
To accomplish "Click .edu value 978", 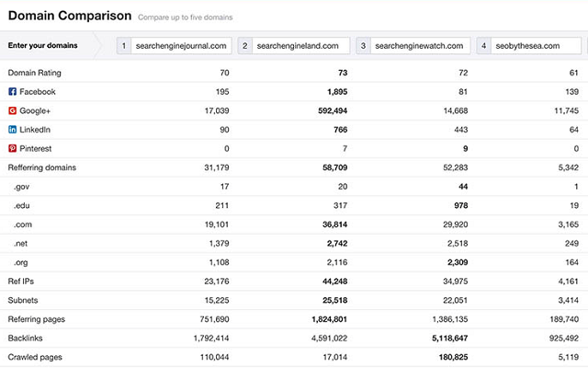I will tap(461, 205).
